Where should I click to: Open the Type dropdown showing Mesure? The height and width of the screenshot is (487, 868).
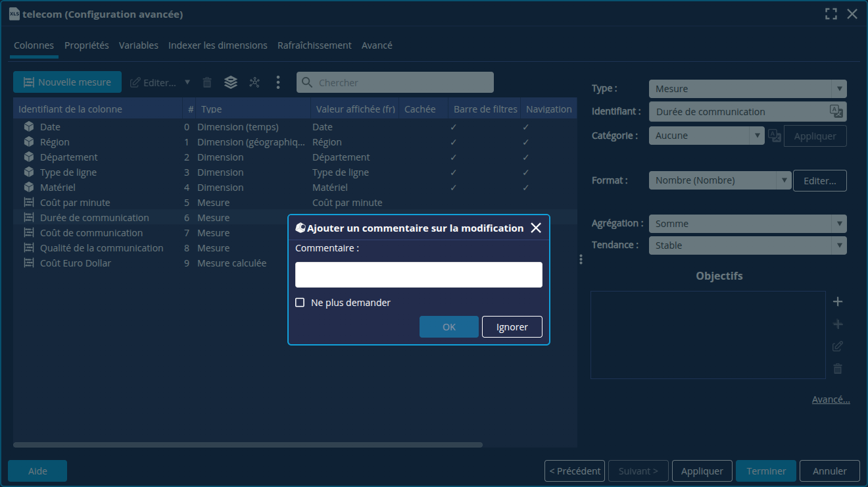747,89
